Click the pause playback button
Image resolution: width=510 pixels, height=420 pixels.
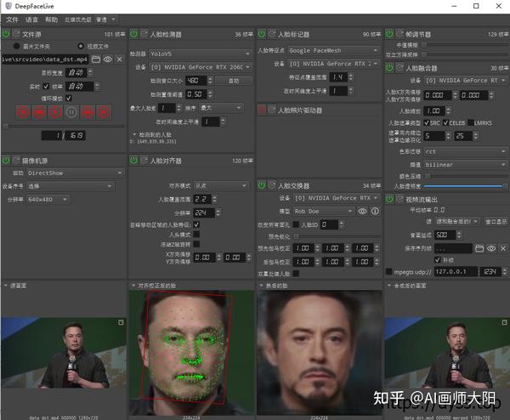point(71,112)
